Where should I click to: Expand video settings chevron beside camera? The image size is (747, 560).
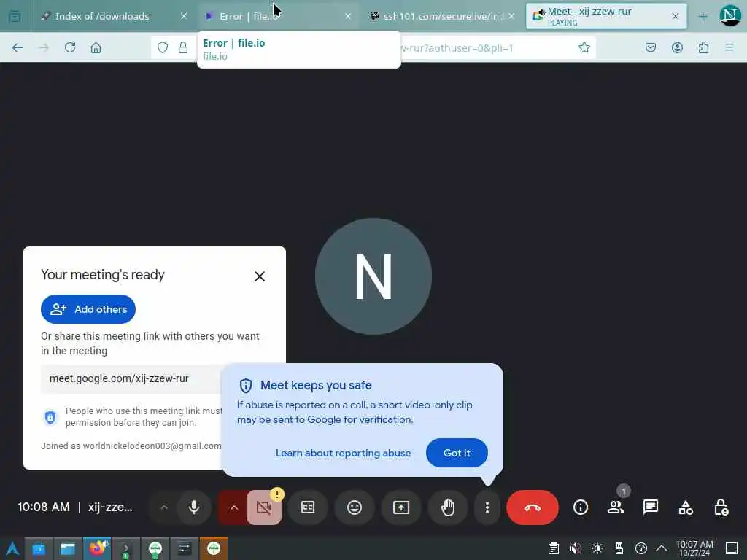point(234,507)
